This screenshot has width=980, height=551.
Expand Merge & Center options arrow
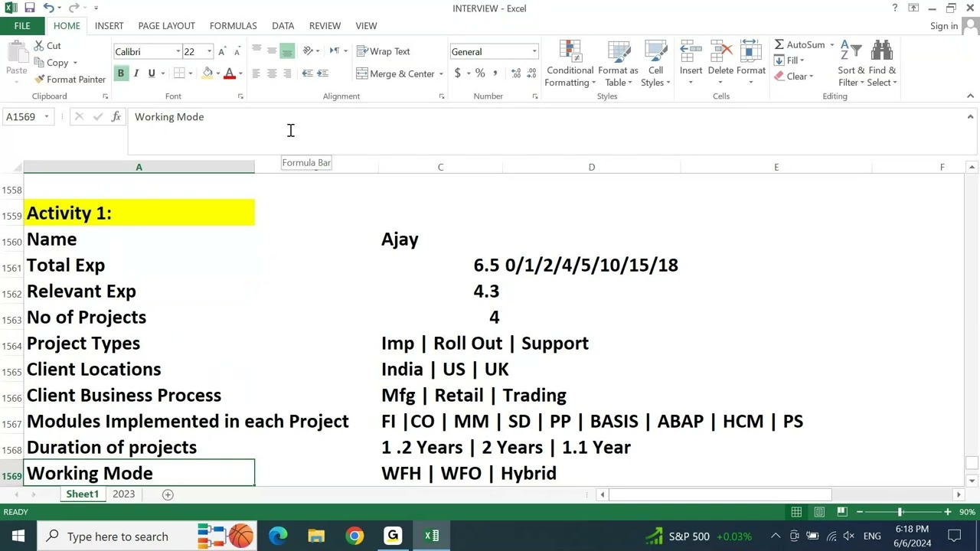441,74
